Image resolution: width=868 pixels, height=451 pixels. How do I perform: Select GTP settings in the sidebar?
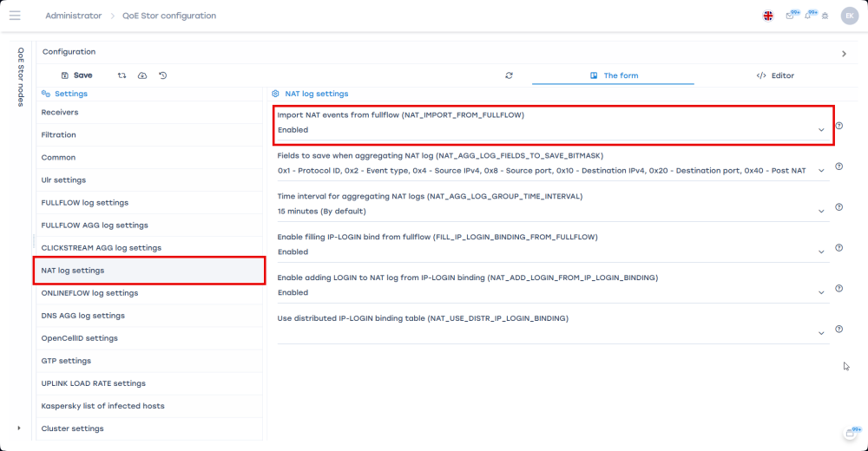coord(66,361)
